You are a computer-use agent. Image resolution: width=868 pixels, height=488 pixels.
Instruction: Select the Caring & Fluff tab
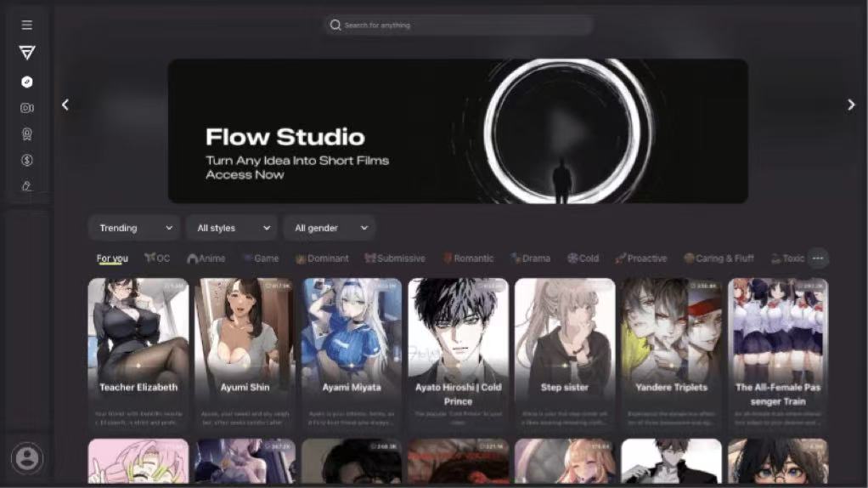719,258
